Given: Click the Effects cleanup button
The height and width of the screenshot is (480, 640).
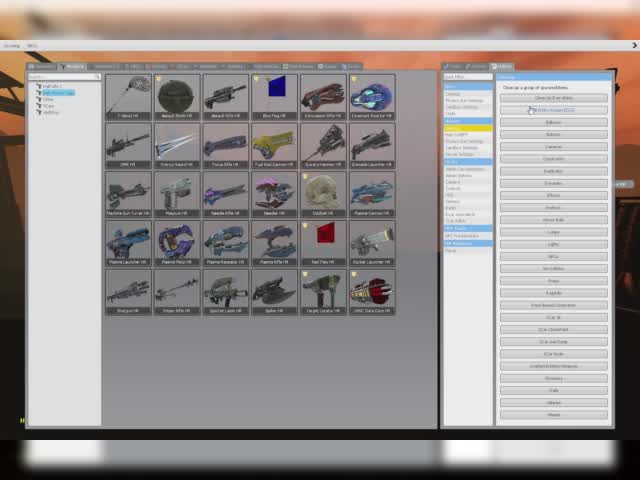Looking at the screenshot, I should click(x=554, y=196).
